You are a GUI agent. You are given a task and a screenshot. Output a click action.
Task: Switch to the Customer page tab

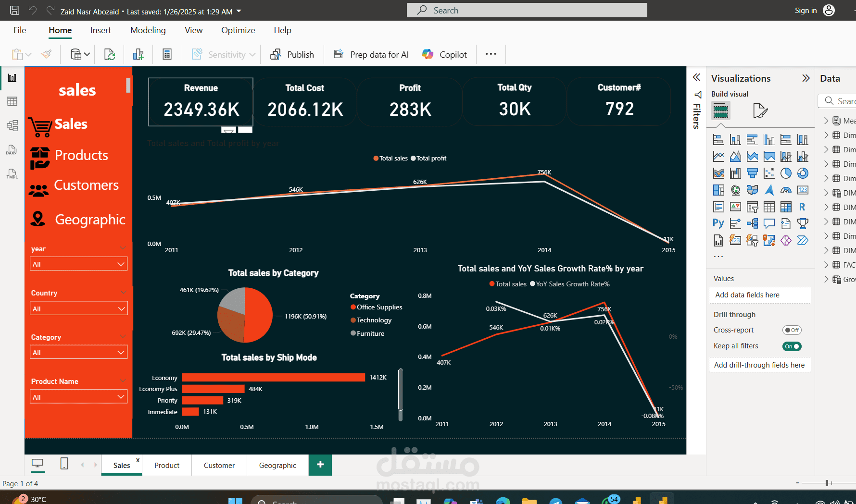219,465
